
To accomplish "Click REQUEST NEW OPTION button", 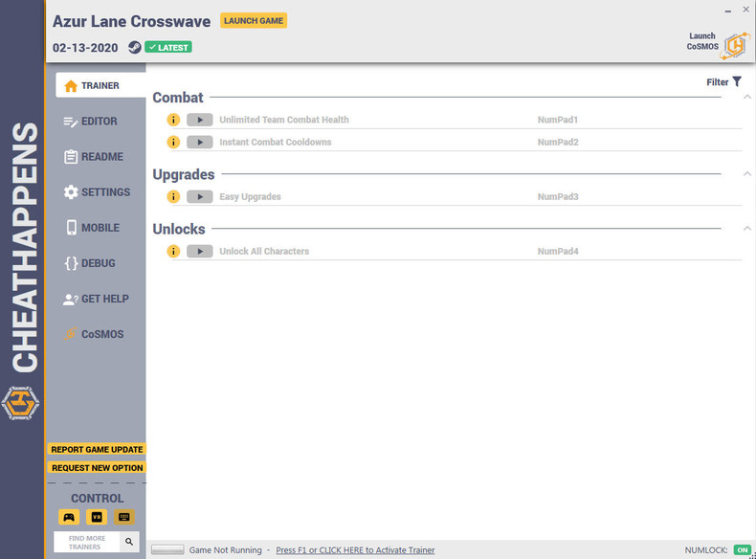I will 97,467.
